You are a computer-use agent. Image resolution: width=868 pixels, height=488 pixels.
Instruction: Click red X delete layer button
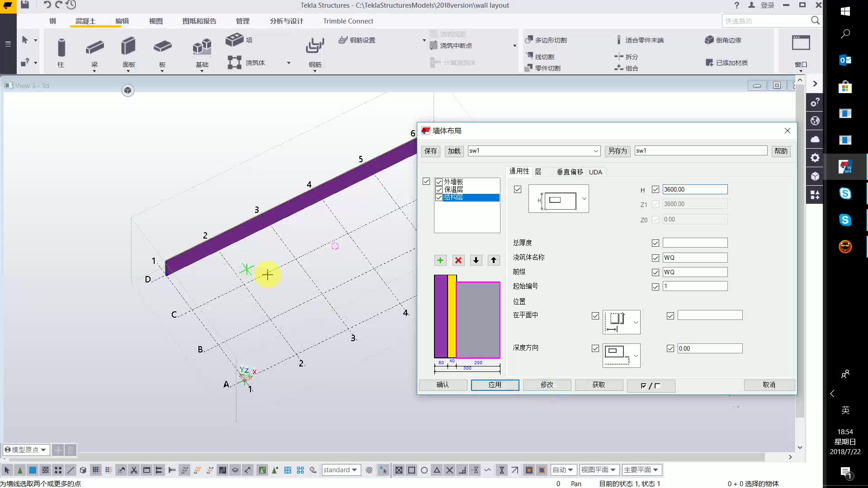click(x=458, y=260)
